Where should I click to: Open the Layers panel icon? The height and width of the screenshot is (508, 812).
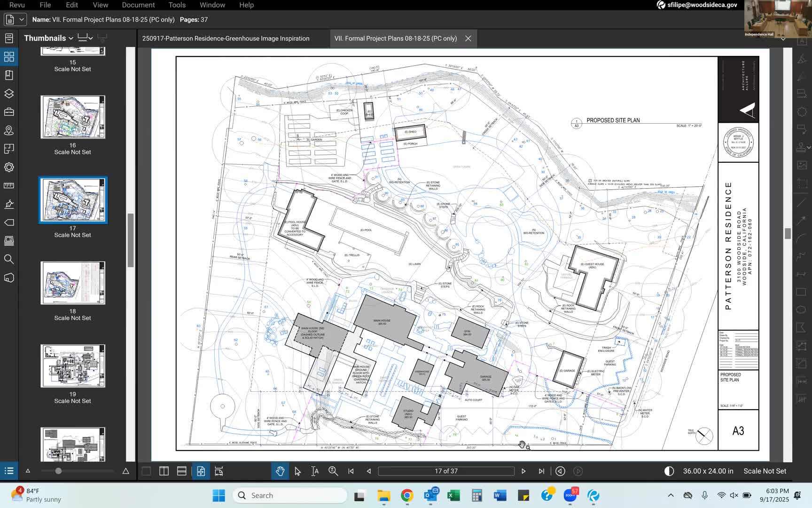(9, 94)
